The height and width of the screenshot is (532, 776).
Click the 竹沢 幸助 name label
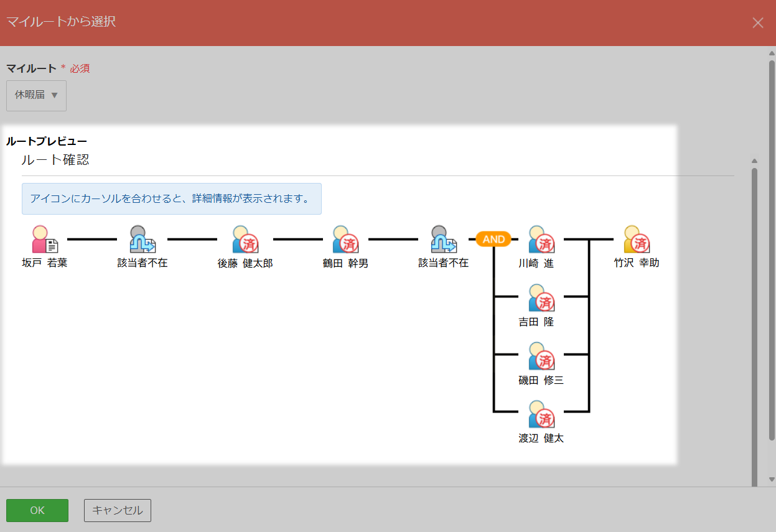[x=636, y=263]
